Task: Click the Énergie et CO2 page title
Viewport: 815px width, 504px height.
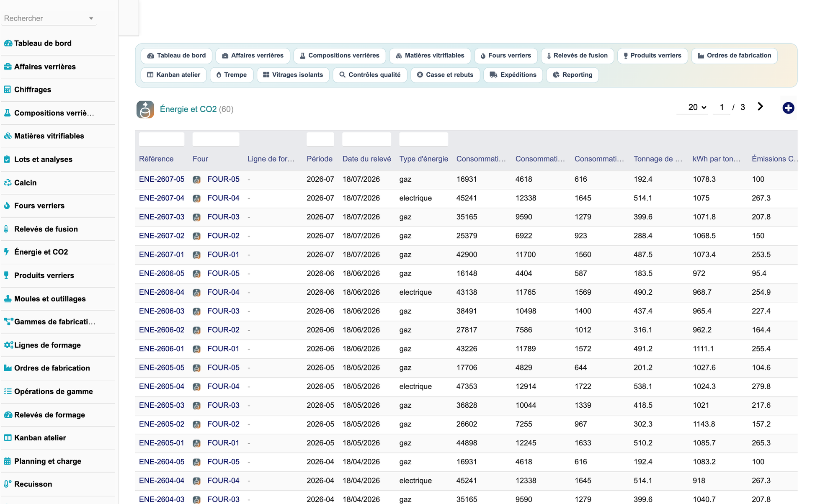Action: (x=188, y=109)
